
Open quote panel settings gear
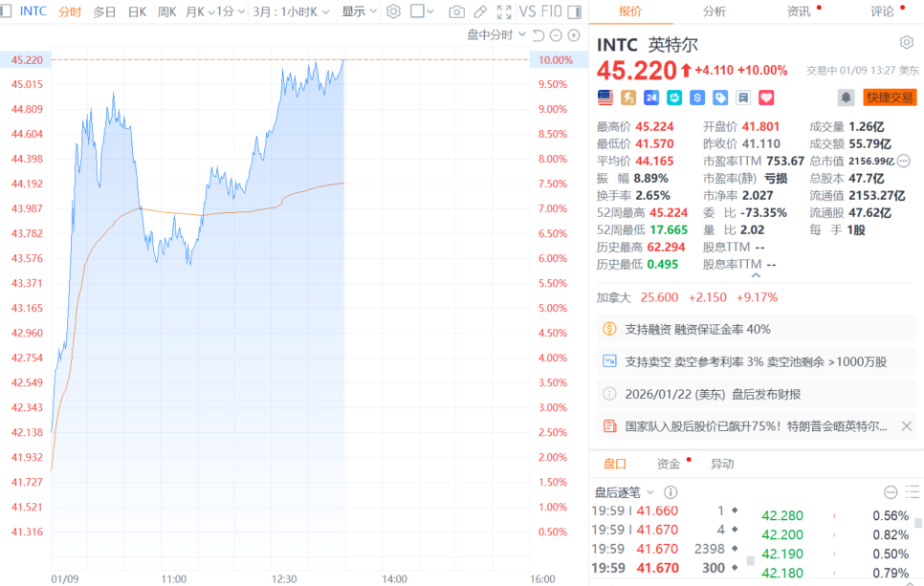click(907, 42)
